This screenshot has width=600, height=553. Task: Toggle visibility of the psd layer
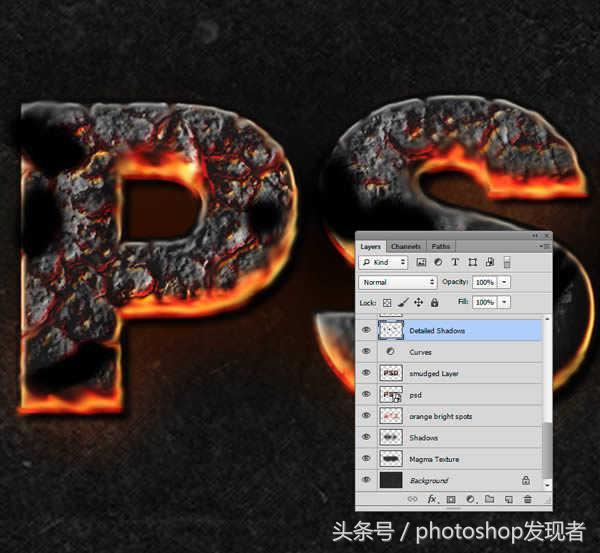tap(366, 394)
